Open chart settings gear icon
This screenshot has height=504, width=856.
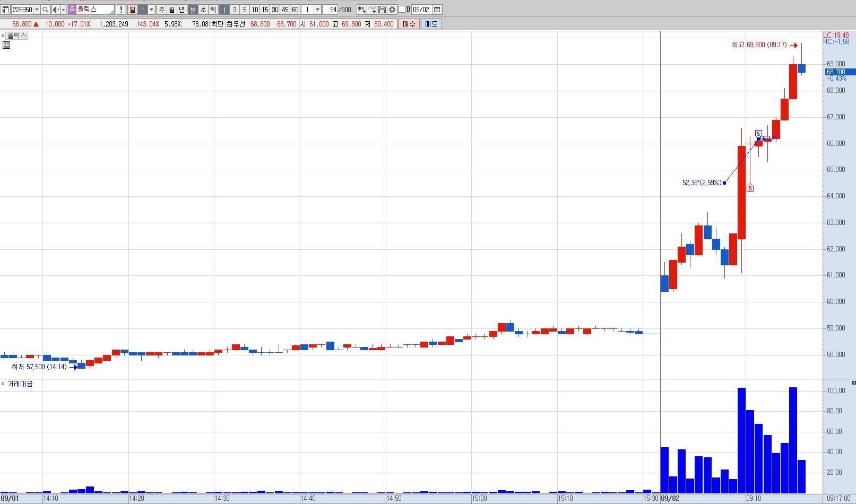coord(392,10)
